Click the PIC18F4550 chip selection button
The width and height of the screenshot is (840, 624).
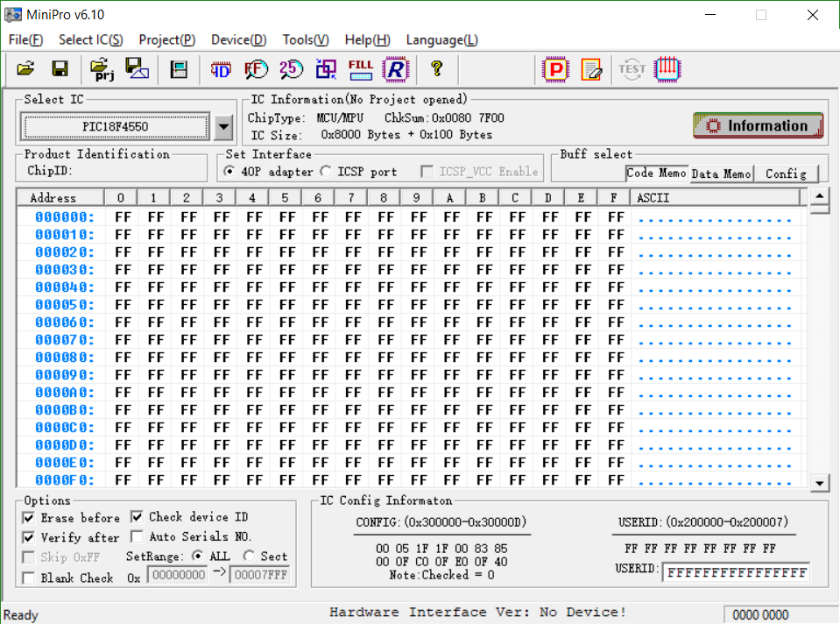click(115, 127)
